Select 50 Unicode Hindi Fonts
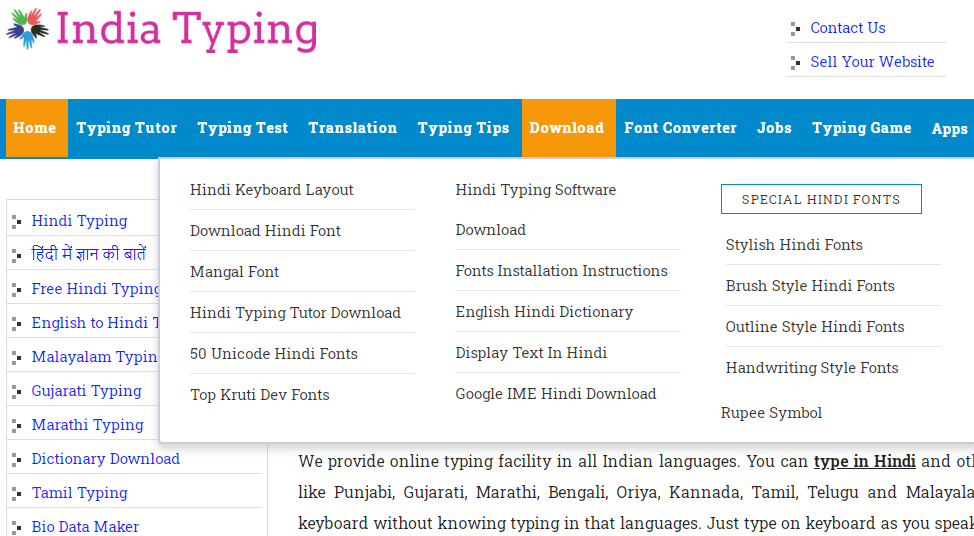The image size is (974, 536). [x=274, y=354]
